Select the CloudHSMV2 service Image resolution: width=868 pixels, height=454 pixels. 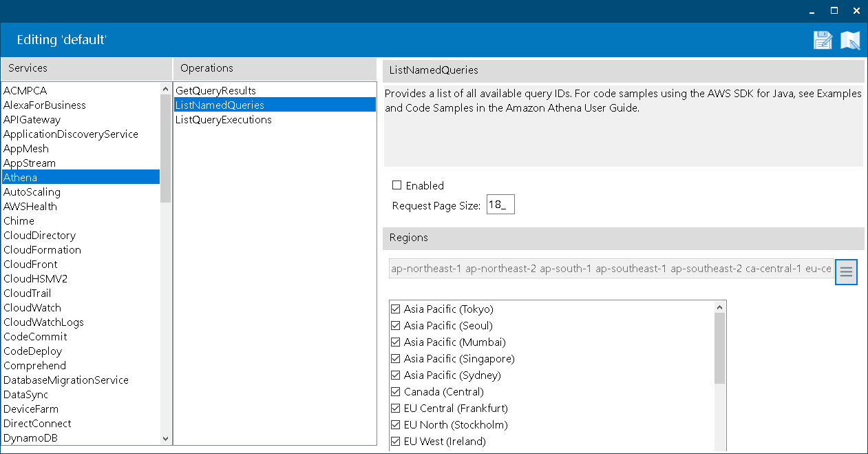pyautogui.click(x=81, y=279)
